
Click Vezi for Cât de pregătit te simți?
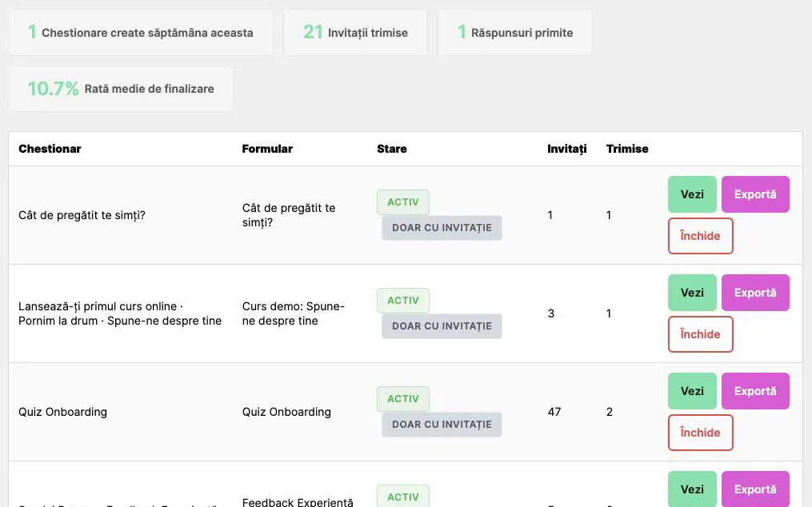pos(692,194)
